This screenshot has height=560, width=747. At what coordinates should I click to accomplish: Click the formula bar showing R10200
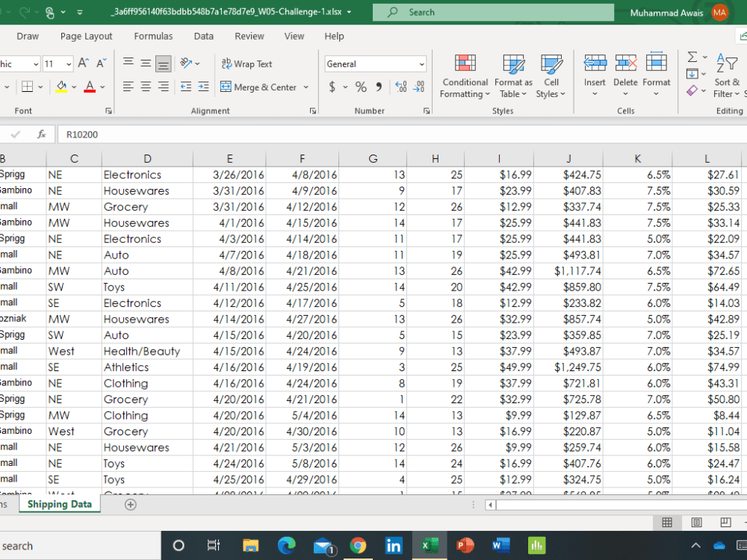pos(402,134)
